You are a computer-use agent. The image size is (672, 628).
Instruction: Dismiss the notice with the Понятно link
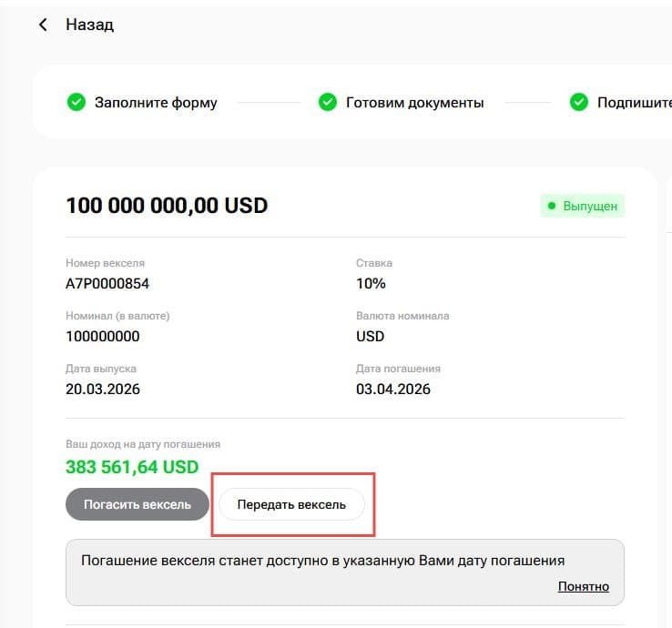[x=583, y=586]
